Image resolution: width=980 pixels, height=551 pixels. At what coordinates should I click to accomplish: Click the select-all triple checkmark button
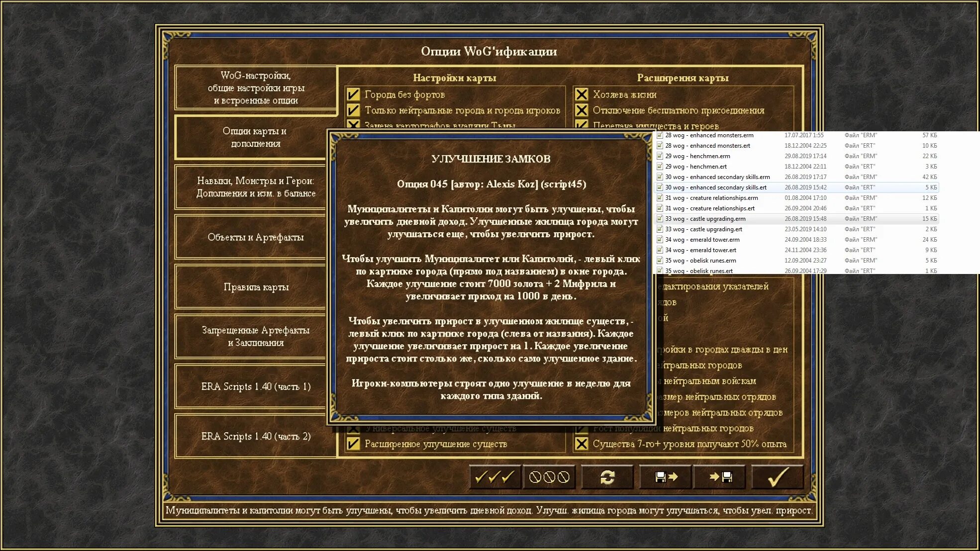495,477
